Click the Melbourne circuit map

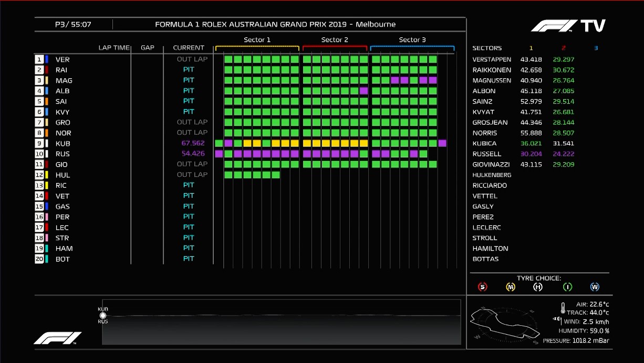pos(505,323)
